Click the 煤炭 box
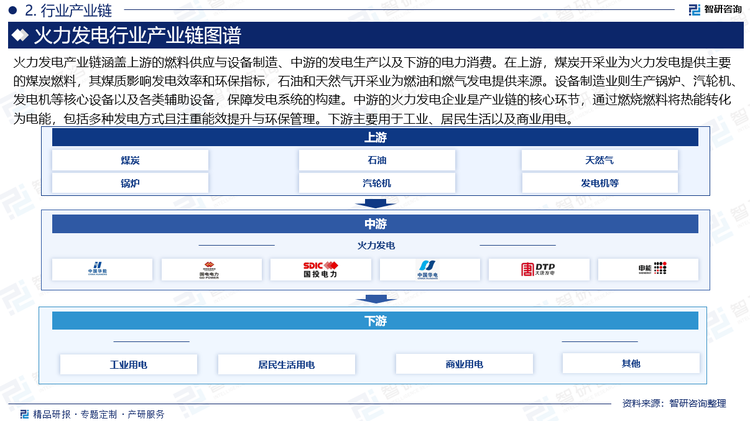 coord(130,160)
